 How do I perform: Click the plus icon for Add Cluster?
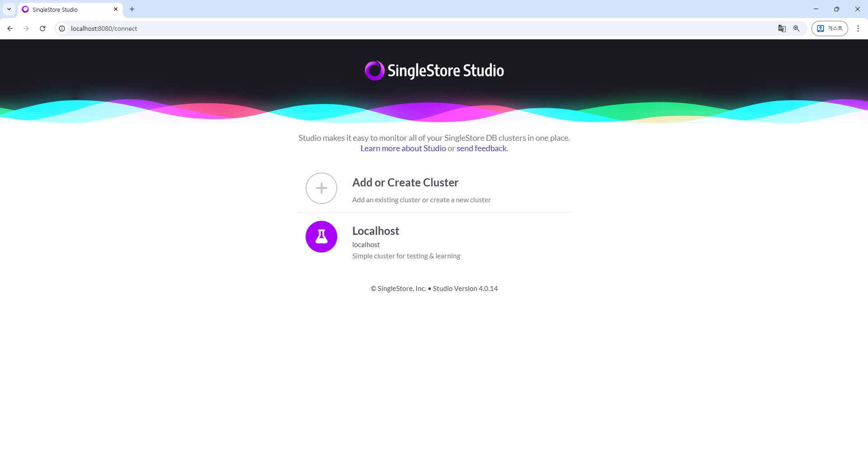(x=321, y=188)
